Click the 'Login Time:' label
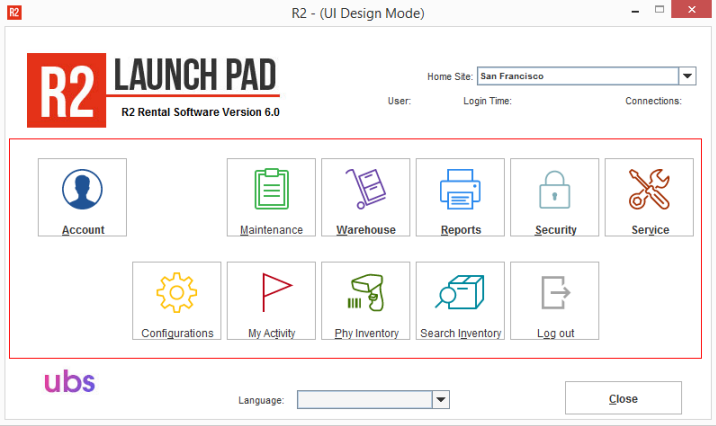Viewport: 716px width, 426px height. [487, 101]
